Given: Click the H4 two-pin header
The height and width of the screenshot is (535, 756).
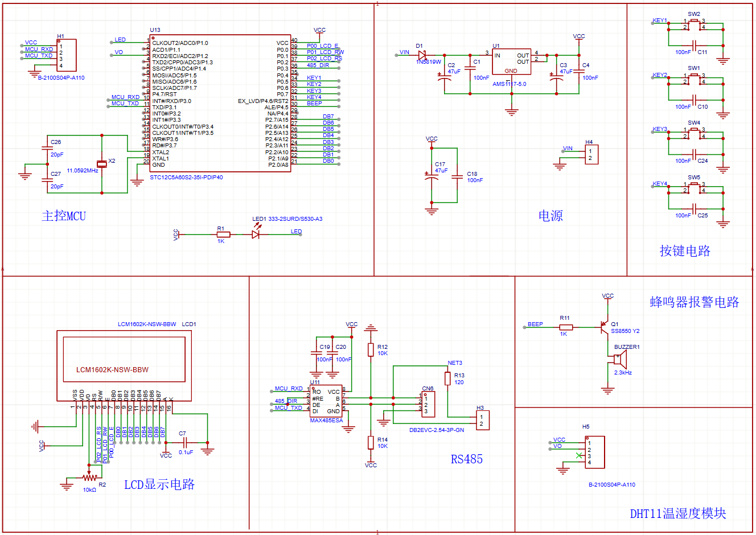Looking at the screenshot, I should pos(591,155).
